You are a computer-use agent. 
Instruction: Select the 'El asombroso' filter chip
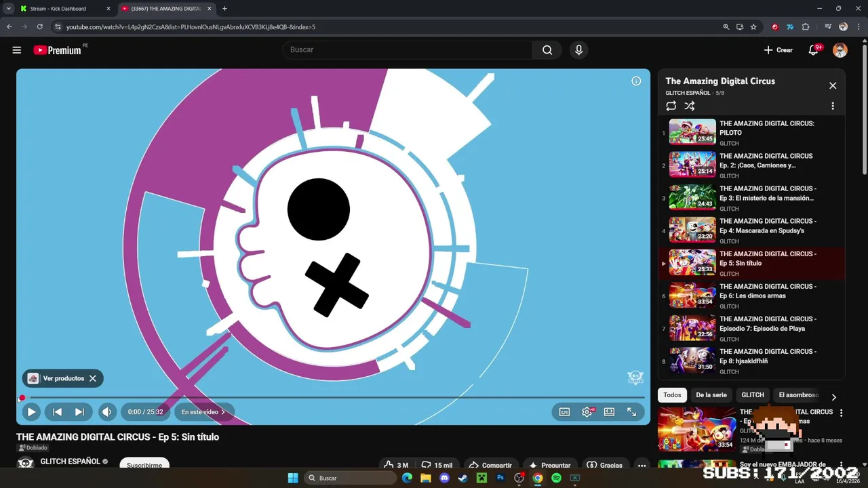(799, 395)
